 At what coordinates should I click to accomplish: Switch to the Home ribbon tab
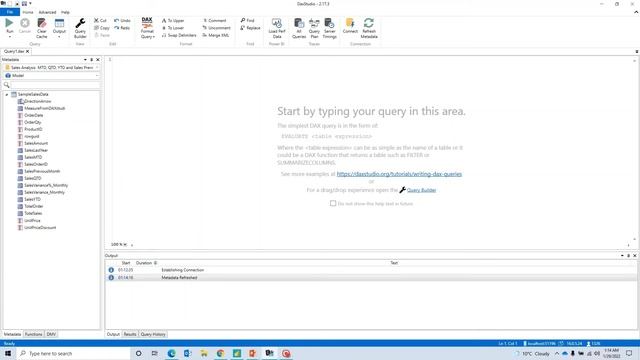coord(28,12)
